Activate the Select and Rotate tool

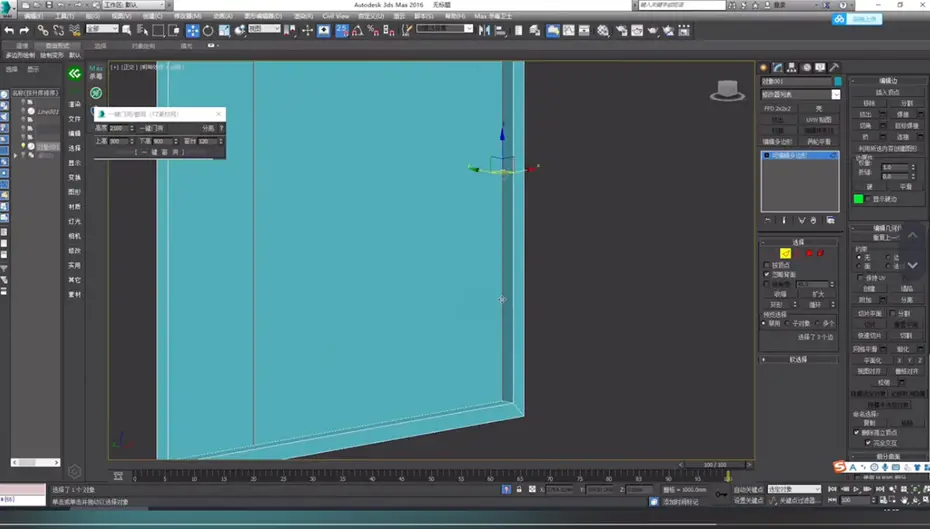click(208, 30)
